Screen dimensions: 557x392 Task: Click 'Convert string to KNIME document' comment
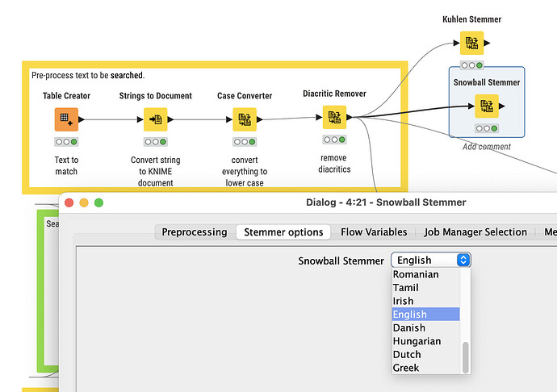156,171
